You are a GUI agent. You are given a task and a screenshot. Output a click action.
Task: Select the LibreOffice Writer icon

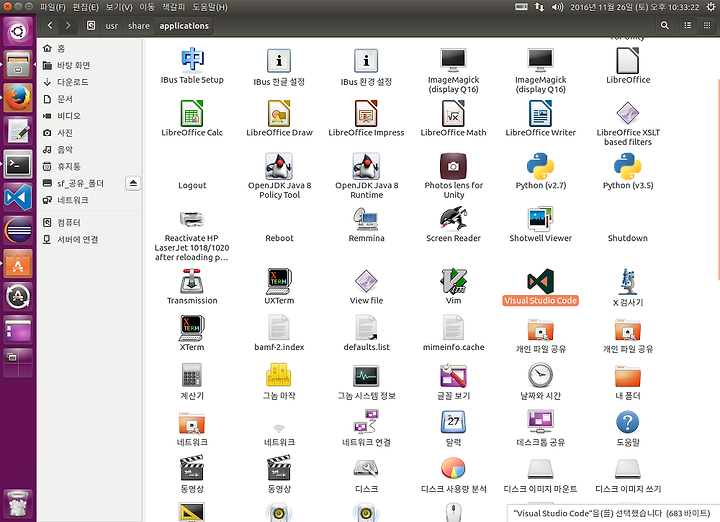coord(540,113)
